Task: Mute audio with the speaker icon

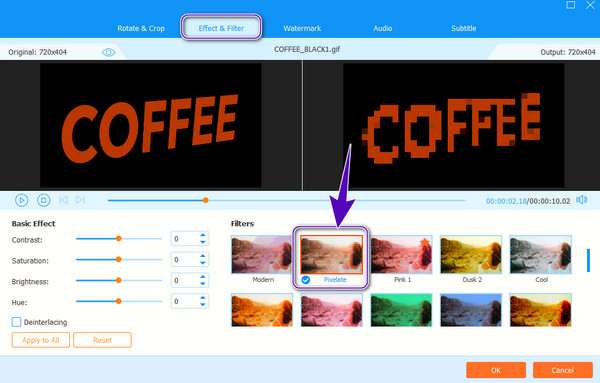Action: [582, 200]
